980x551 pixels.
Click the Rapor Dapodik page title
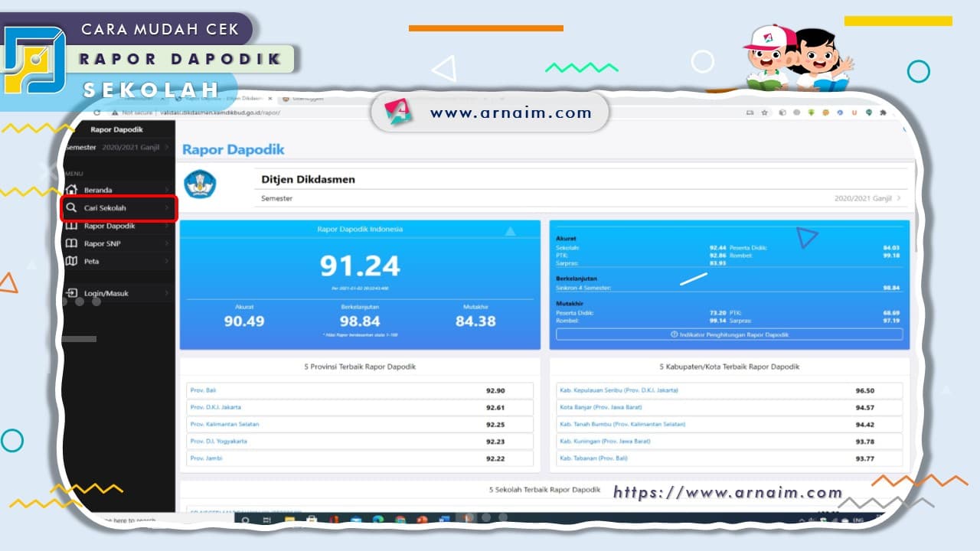coord(234,149)
